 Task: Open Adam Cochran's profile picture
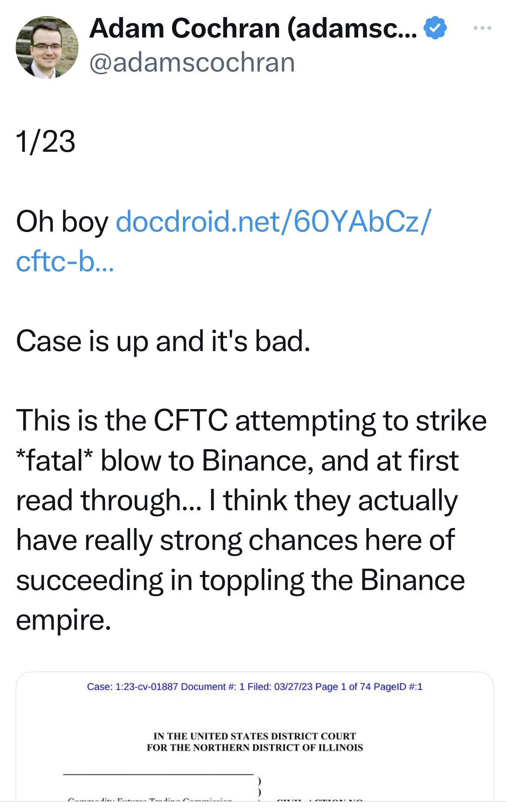pyautogui.click(x=47, y=48)
